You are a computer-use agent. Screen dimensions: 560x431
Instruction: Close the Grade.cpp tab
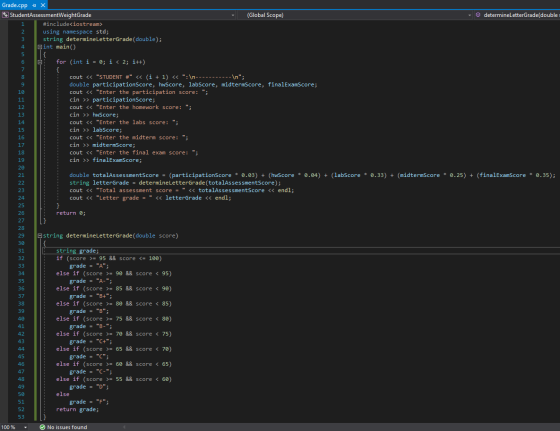click(43, 5)
